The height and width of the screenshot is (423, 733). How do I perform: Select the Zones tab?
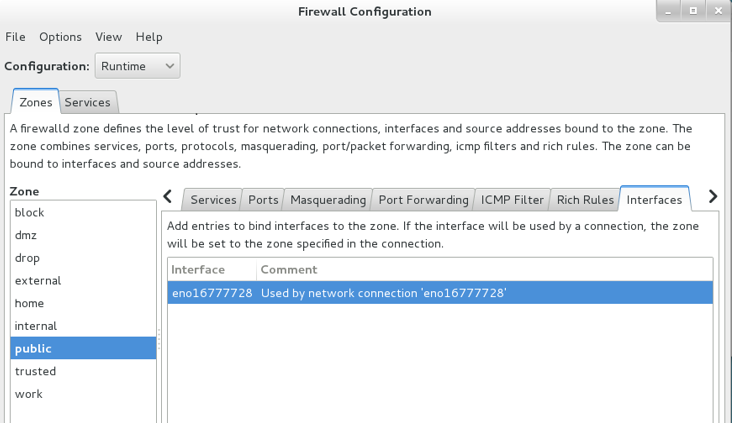[x=36, y=102]
